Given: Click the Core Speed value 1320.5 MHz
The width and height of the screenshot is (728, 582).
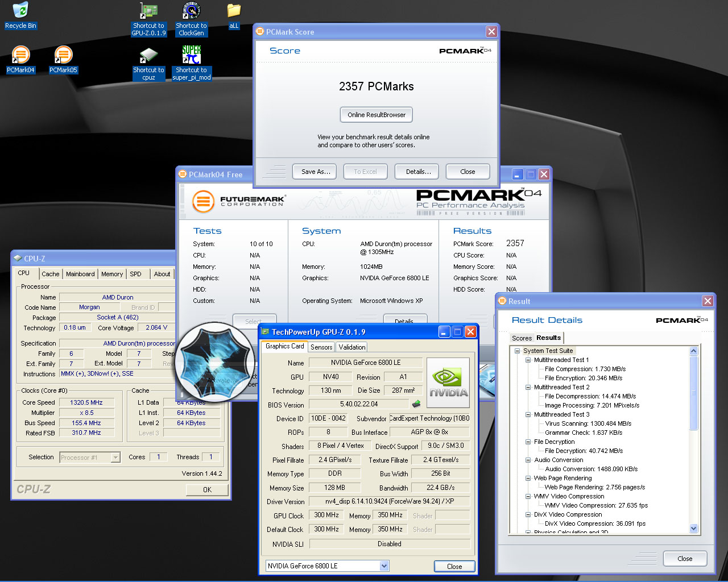Looking at the screenshot, I should point(86,402).
